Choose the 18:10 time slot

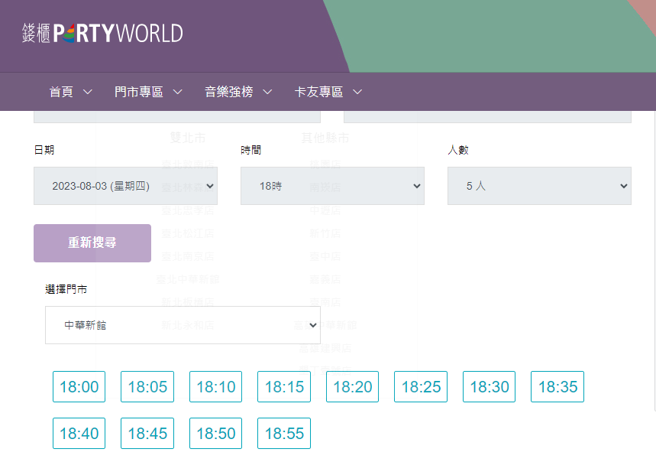point(216,387)
